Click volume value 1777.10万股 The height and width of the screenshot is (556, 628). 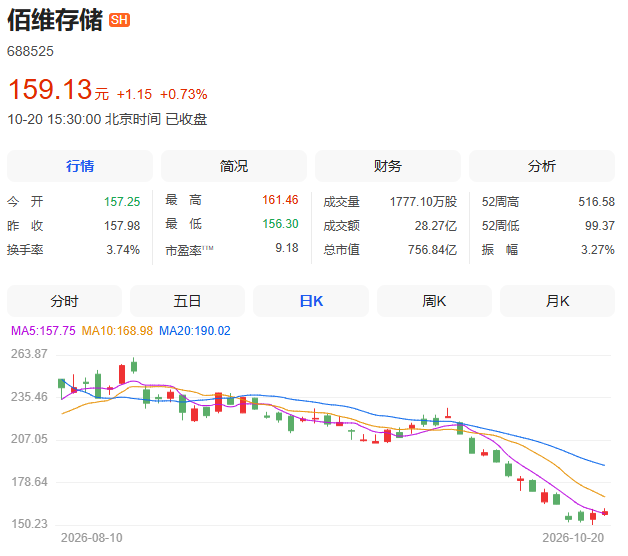coord(423,201)
